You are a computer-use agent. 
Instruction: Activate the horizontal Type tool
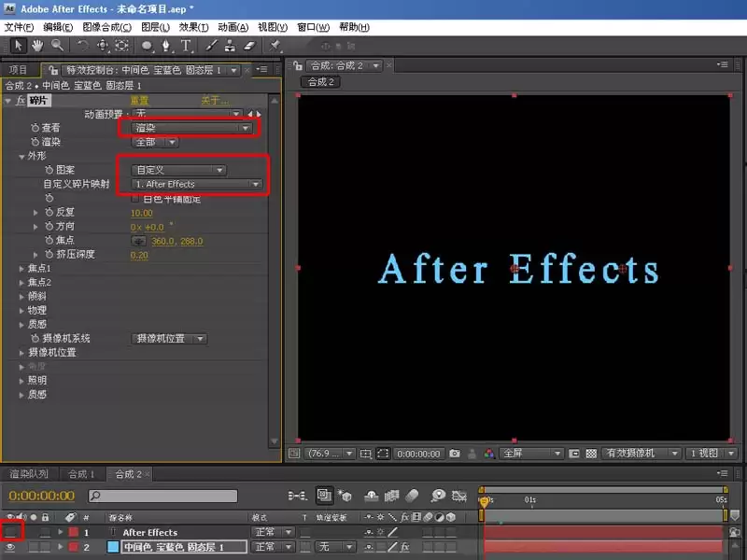tap(186, 46)
